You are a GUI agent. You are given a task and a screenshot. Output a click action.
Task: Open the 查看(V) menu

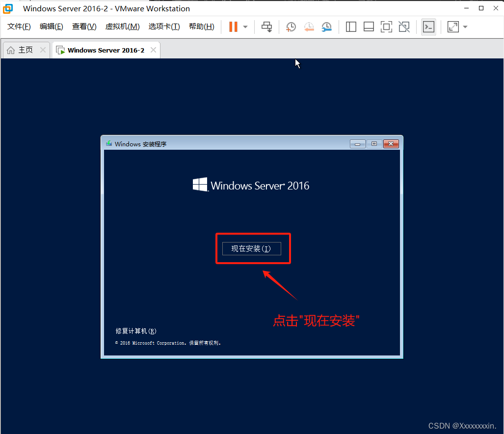[x=84, y=27]
